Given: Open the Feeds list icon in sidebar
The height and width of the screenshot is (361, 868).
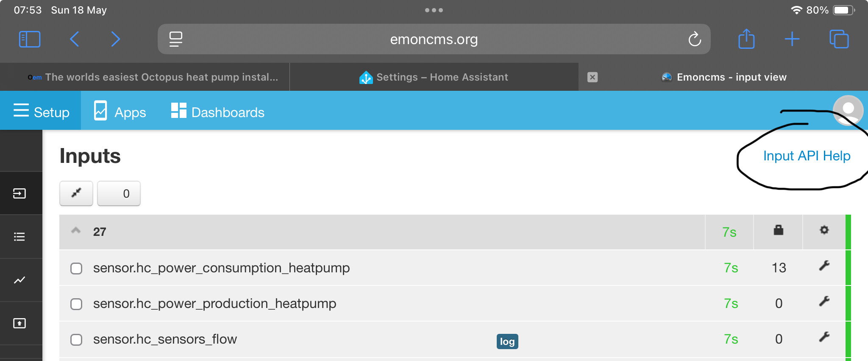Looking at the screenshot, I should (x=19, y=237).
